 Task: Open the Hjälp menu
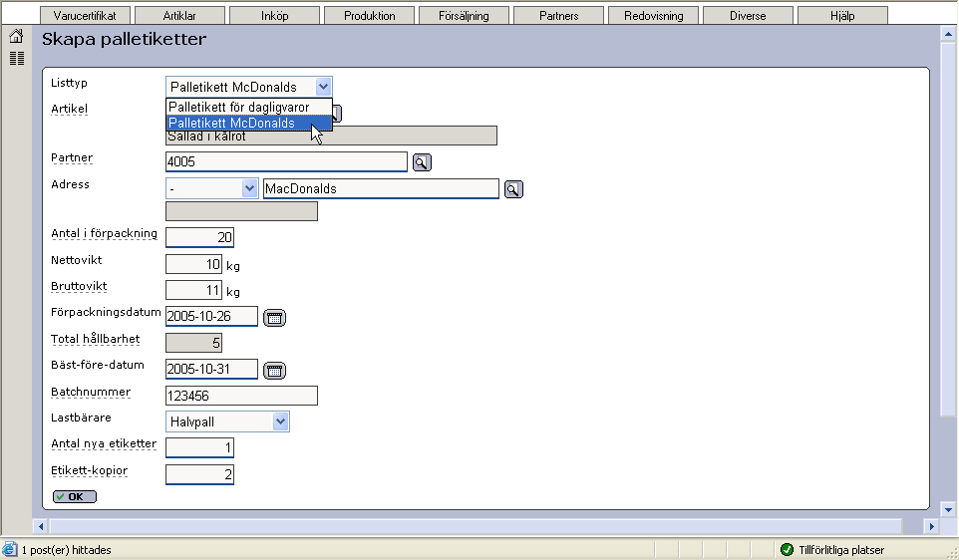[842, 15]
